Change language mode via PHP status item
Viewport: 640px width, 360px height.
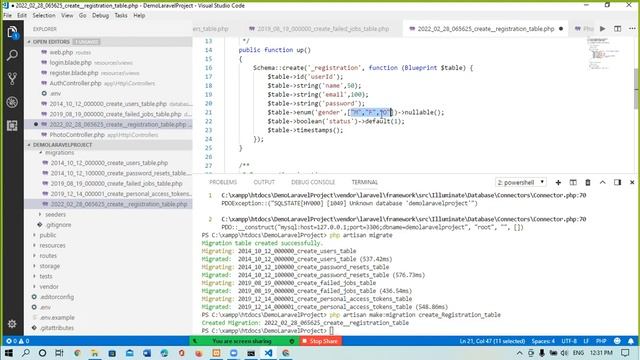[x=601, y=341]
